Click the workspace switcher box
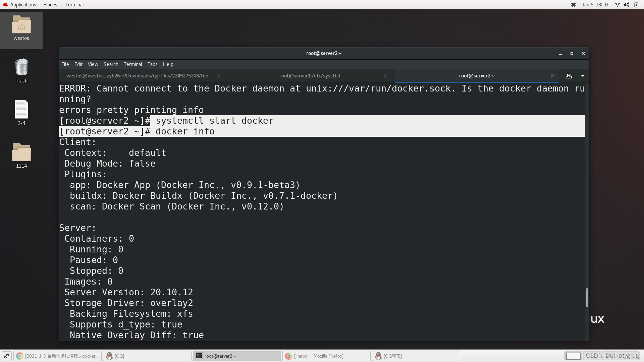This screenshot has width=644, height=362. (573, 356)
